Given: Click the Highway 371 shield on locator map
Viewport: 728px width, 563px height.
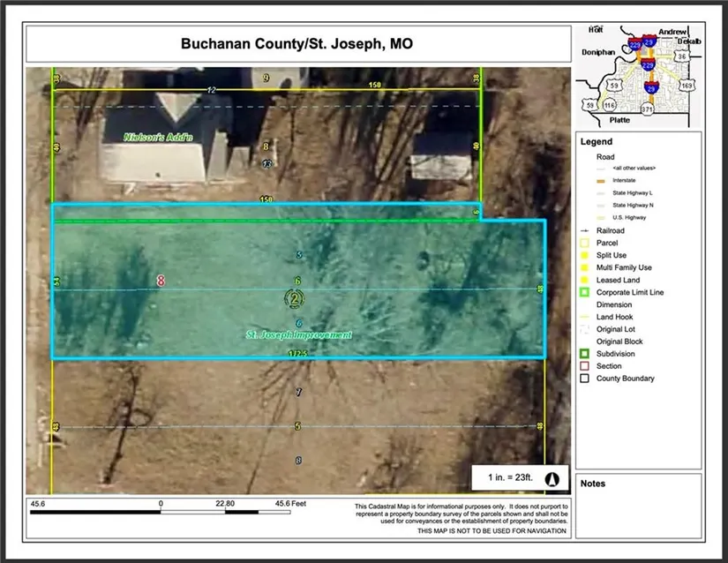Looking at the screenshot, I should (x=648, y=109).
